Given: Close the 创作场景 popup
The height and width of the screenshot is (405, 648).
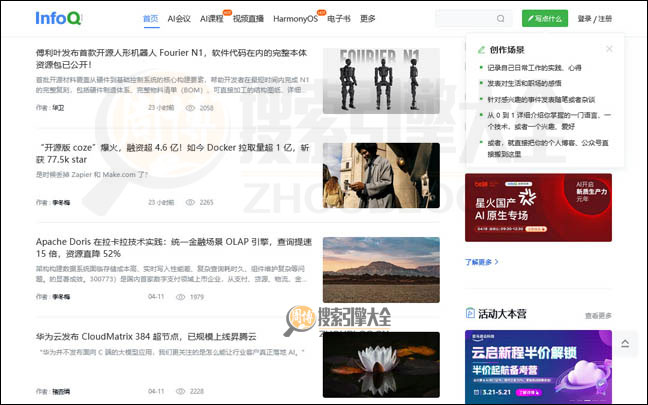Looking at the screenshot, I should [609, 49].
